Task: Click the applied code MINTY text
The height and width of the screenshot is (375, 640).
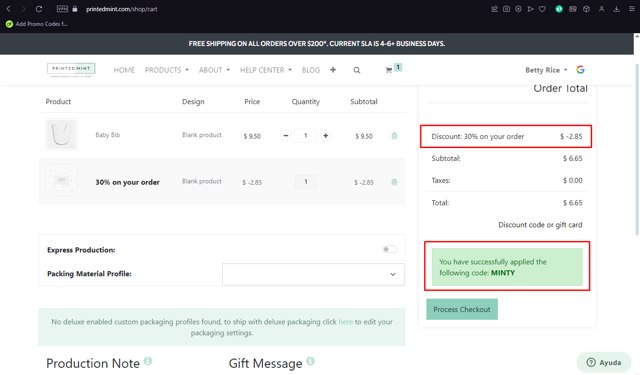Action: click(502, 273)
